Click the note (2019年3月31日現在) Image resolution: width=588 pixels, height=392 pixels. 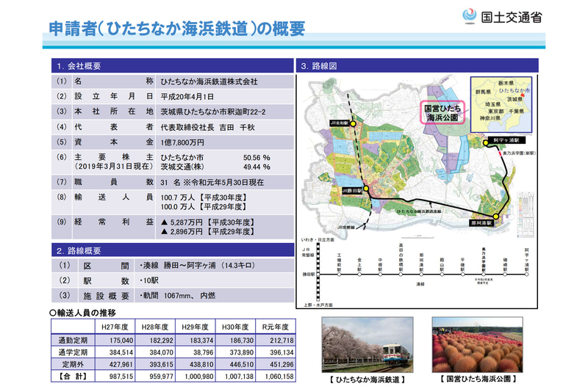(x=114, y=167)
